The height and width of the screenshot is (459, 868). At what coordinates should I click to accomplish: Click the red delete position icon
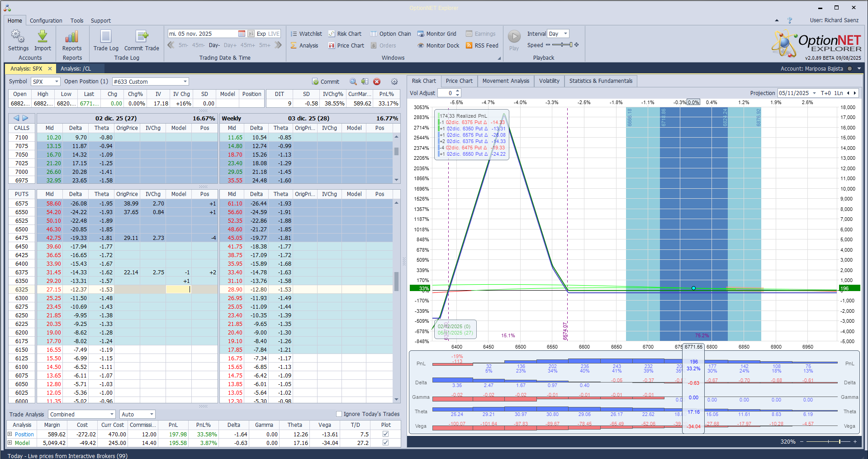[377, 82]
